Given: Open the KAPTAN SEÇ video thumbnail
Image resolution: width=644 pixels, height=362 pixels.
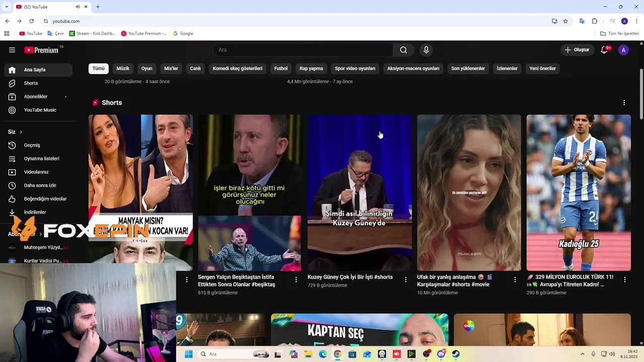Looking at the screenshot, I should pyautogui.click(x=360, y=330).
